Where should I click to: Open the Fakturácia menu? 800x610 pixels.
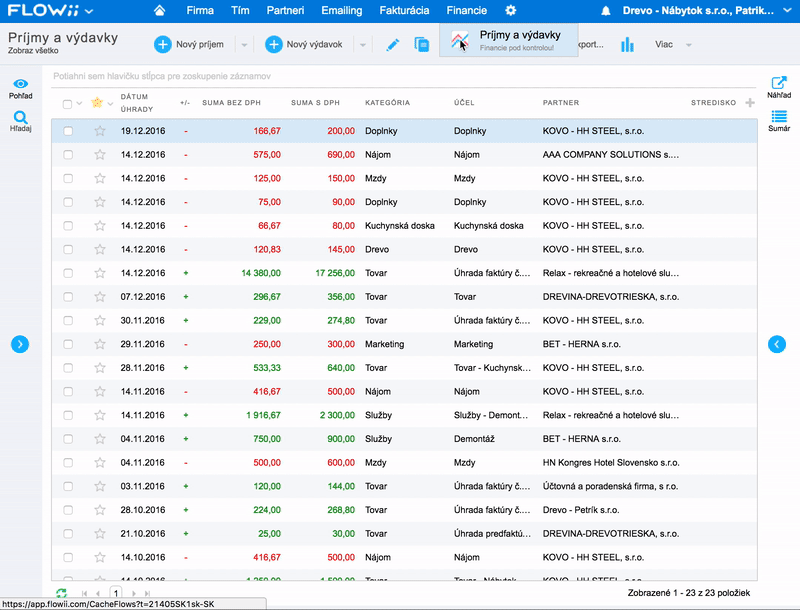point(404,10)
